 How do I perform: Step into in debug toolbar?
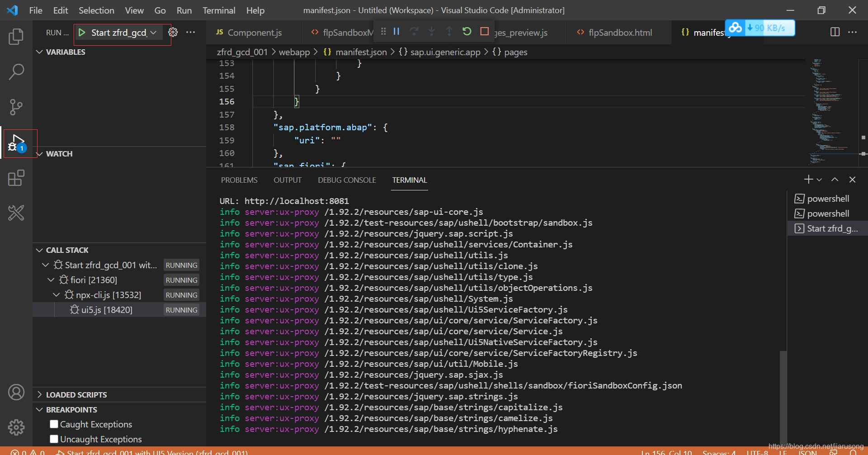(x=432, y=31)
